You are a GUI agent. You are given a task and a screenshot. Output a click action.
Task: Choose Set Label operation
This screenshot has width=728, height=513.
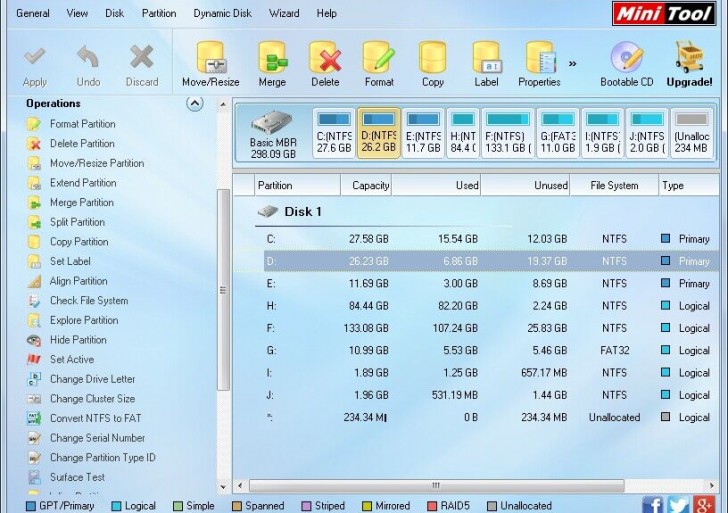click(70, 261)
